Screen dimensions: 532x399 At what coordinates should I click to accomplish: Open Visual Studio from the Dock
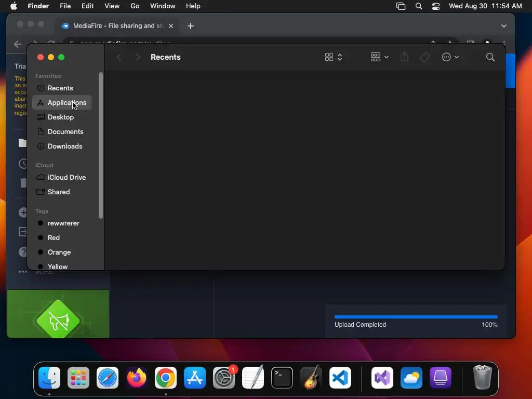coord(382,378)
